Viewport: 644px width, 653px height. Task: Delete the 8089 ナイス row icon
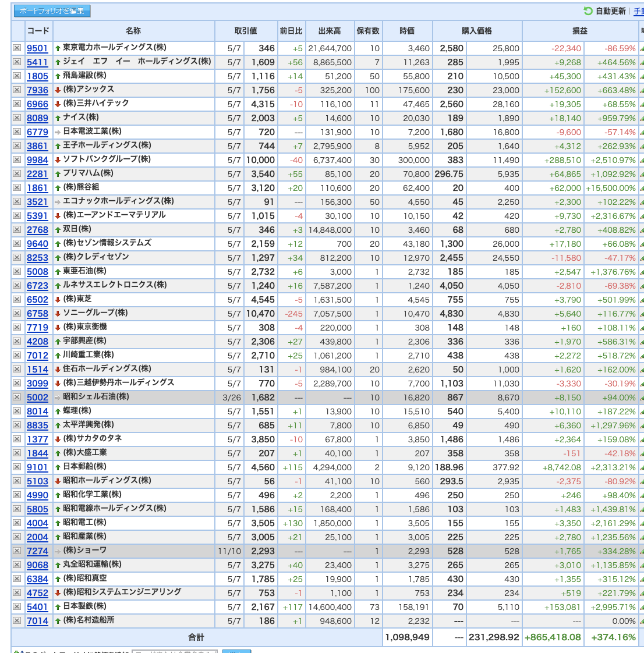[17, 118]
